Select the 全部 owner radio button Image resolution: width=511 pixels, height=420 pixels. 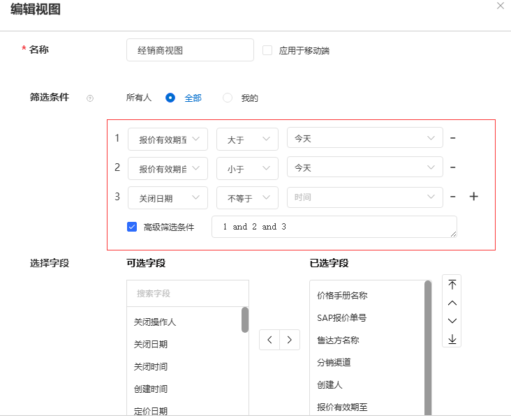[170, 98]
